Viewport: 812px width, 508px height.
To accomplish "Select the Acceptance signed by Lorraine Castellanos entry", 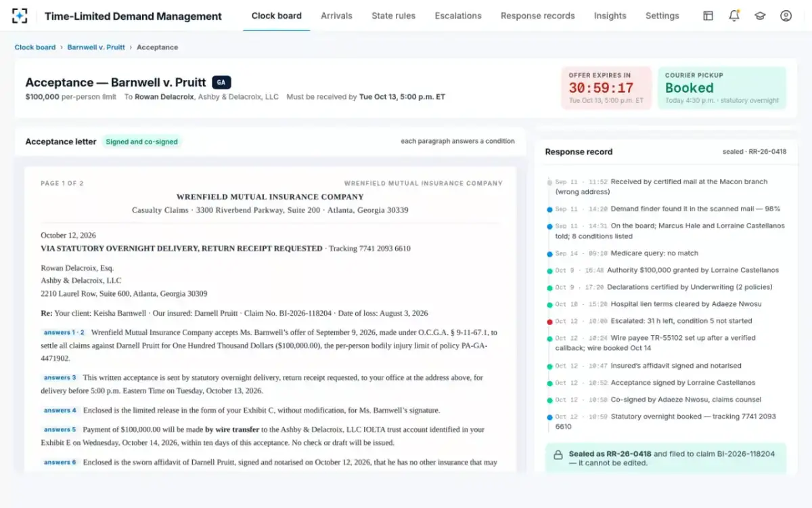I will pyautogui.click(x=667, y=383).
